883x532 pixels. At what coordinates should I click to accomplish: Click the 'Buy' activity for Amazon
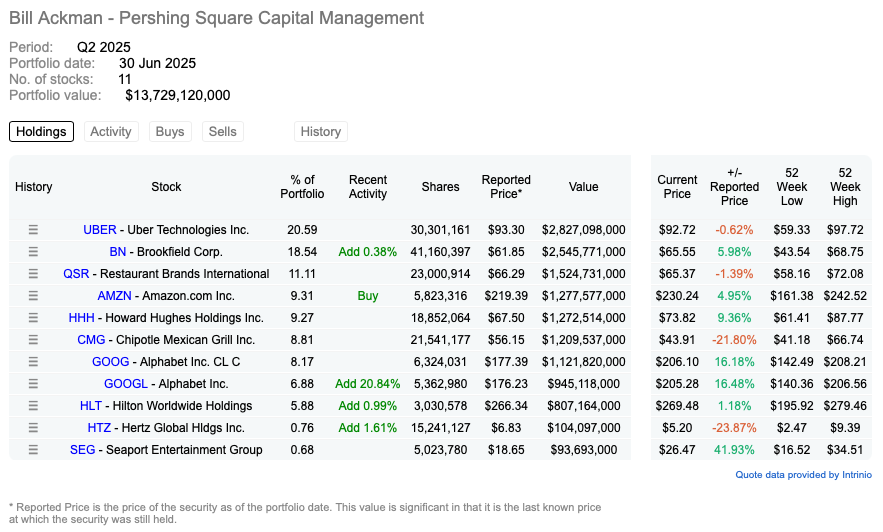click(368, 296)
